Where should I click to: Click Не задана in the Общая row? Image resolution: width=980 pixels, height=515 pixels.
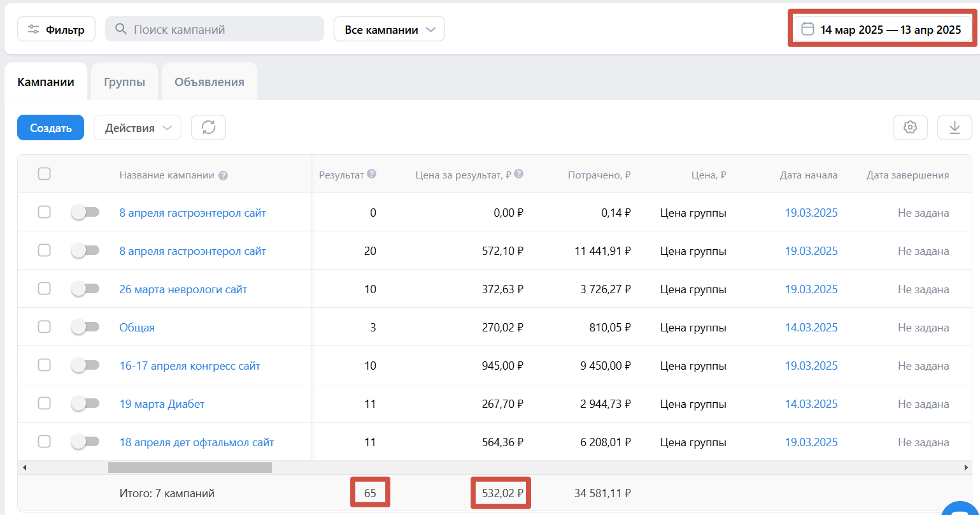point(923,328)
